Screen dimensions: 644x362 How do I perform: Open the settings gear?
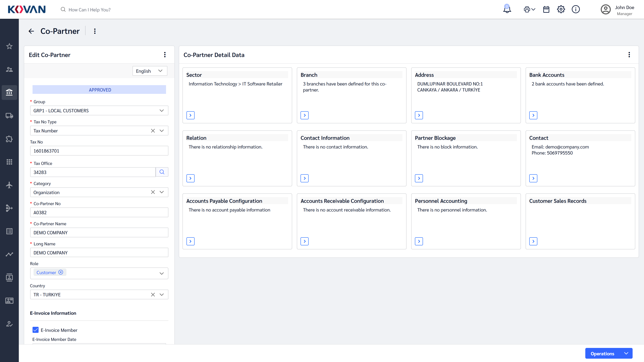561,10
